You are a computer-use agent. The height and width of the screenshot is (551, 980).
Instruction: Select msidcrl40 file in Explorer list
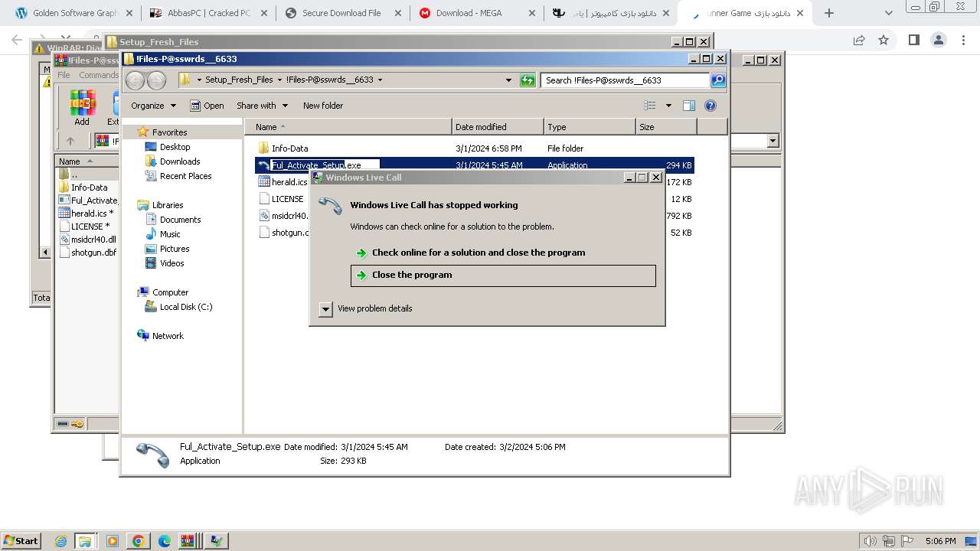[283, 216]
